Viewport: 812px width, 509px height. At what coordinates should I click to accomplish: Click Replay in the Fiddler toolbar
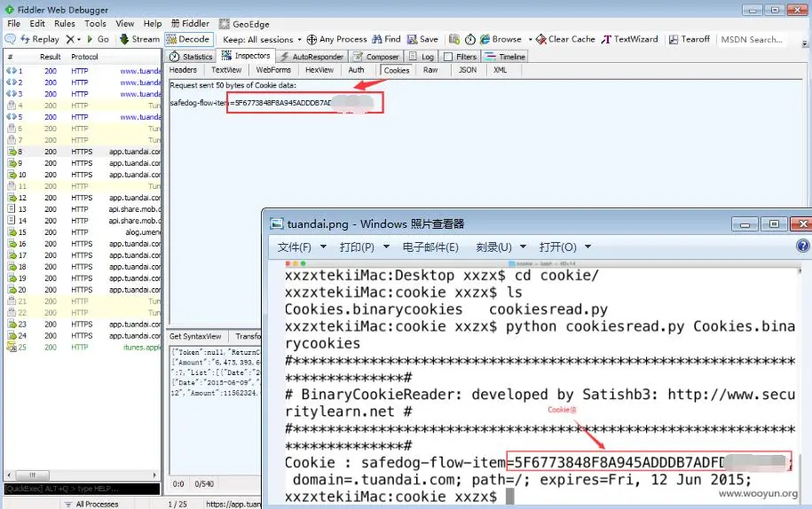click(x=40, y=39)
